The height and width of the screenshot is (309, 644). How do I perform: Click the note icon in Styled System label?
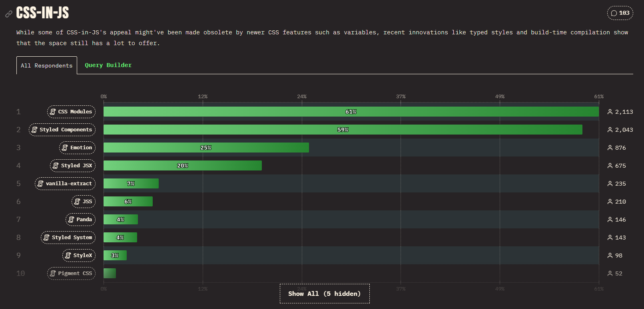click(46, 238)
